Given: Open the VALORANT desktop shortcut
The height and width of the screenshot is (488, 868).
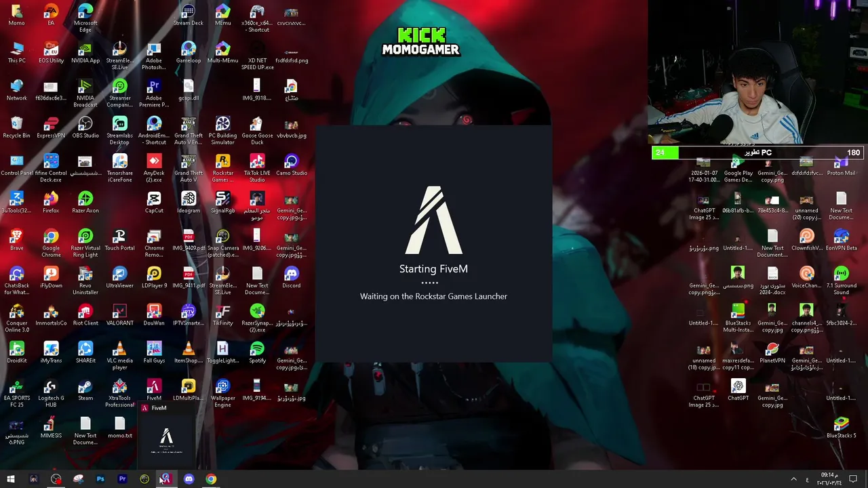Looking at the screenshot, I should click(119, 315).
